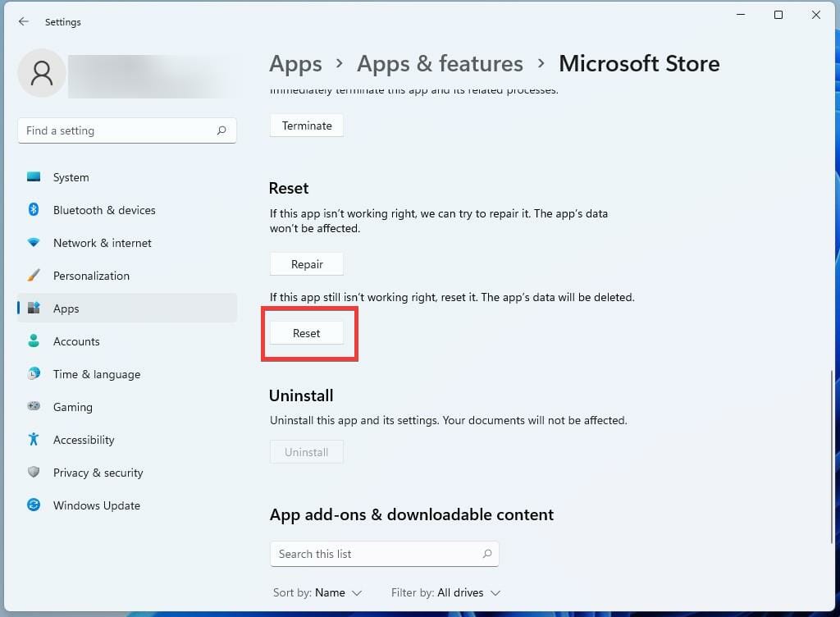840x617 pixels.
Task: Close the Settings window
Action: (x=816, y=15)
